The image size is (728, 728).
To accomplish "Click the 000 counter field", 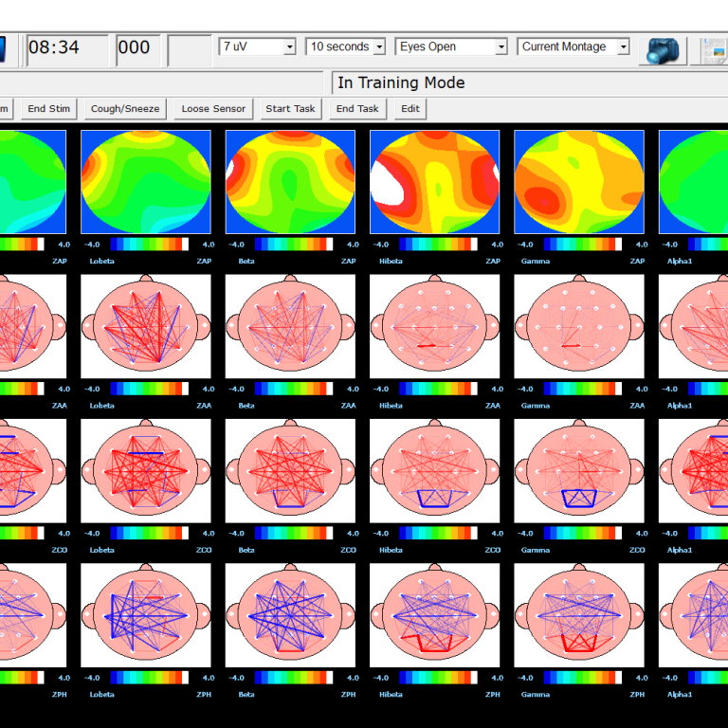I will point(138,50).
